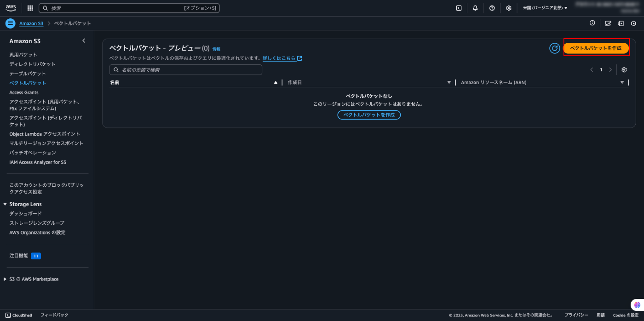Screen dimensions: 644x321
Task: Select ベクトルバケット in sidebar
Action: pyautogui.click(x=28, y=83)
